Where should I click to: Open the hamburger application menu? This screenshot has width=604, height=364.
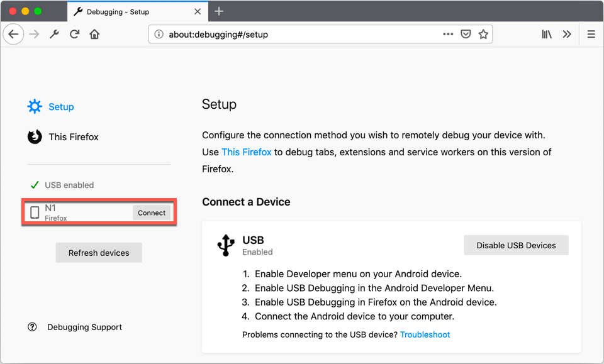pos(591,34)
